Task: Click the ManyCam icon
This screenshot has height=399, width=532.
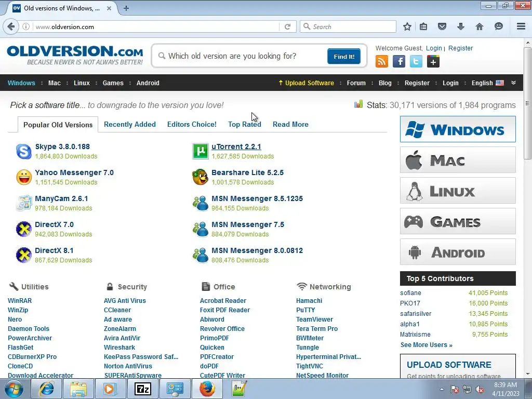Action: [x=24, y=203]
